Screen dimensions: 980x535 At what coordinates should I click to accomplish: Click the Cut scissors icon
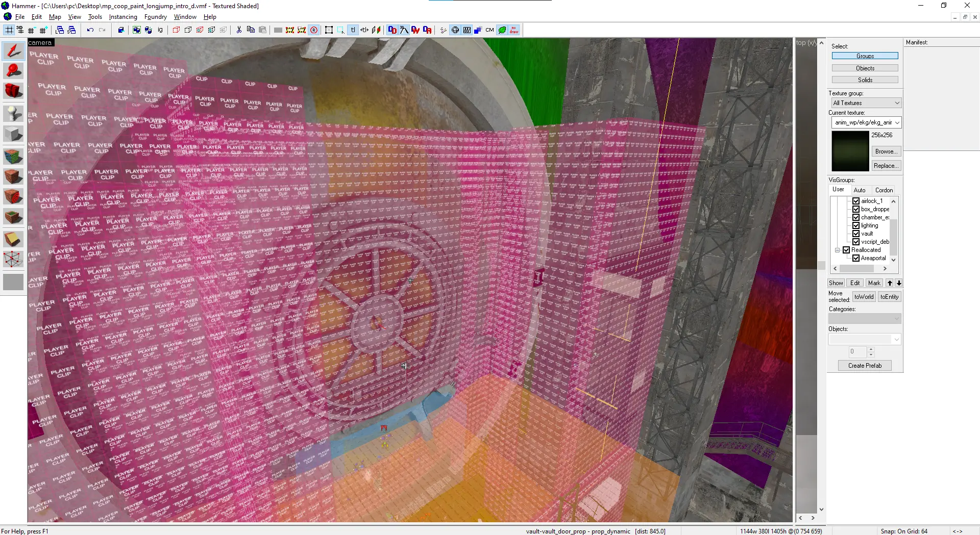point(239,30)
